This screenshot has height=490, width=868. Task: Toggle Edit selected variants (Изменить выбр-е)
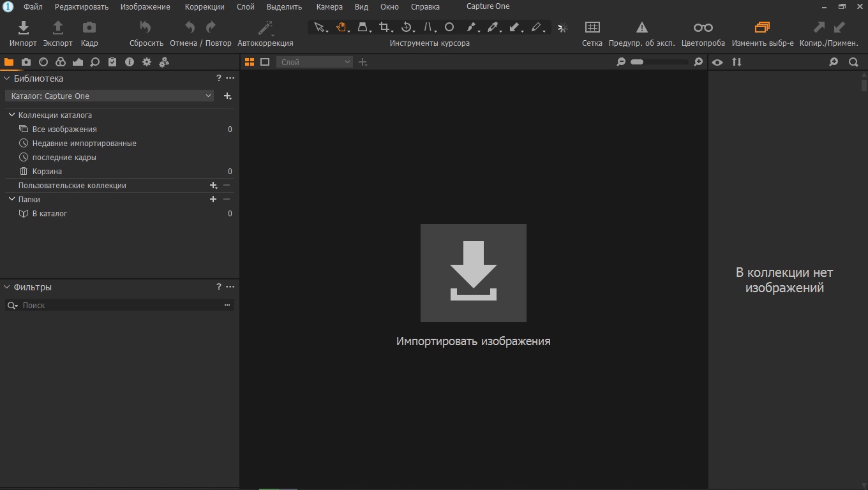(762, 27)
